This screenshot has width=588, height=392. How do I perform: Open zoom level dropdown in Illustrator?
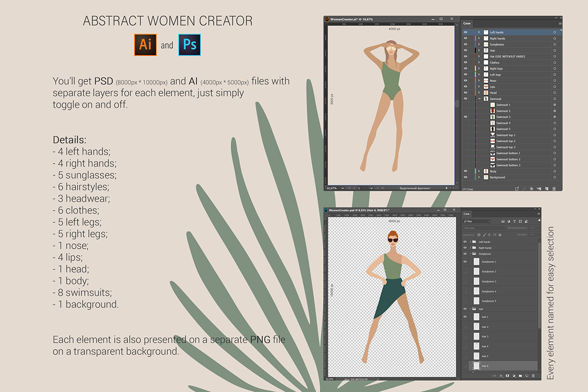344,188
